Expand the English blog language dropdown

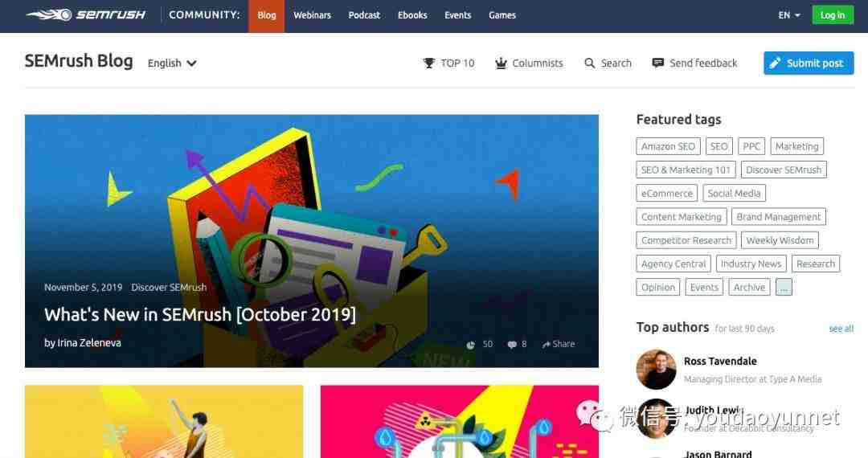[172, 63]
